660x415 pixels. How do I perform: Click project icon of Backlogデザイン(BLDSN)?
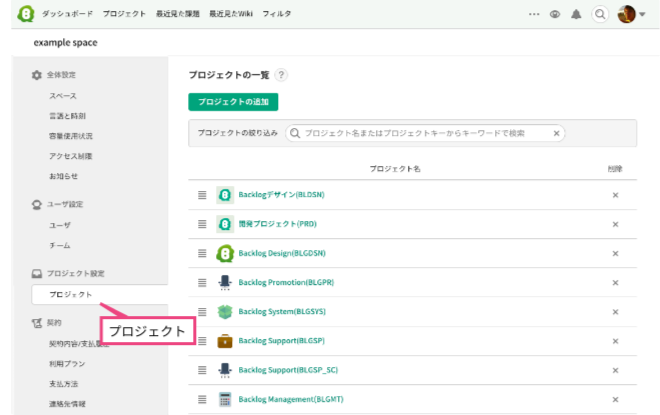225,195
